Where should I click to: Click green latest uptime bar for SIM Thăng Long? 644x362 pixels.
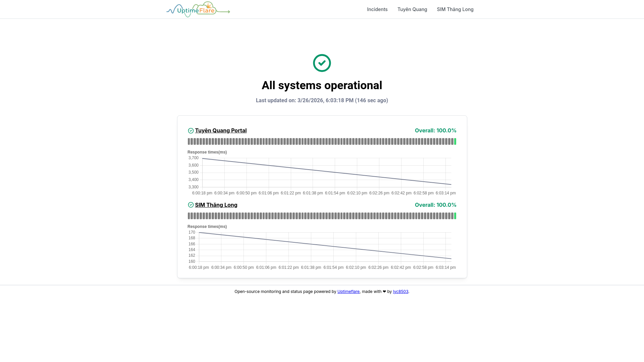click(455, 216)
